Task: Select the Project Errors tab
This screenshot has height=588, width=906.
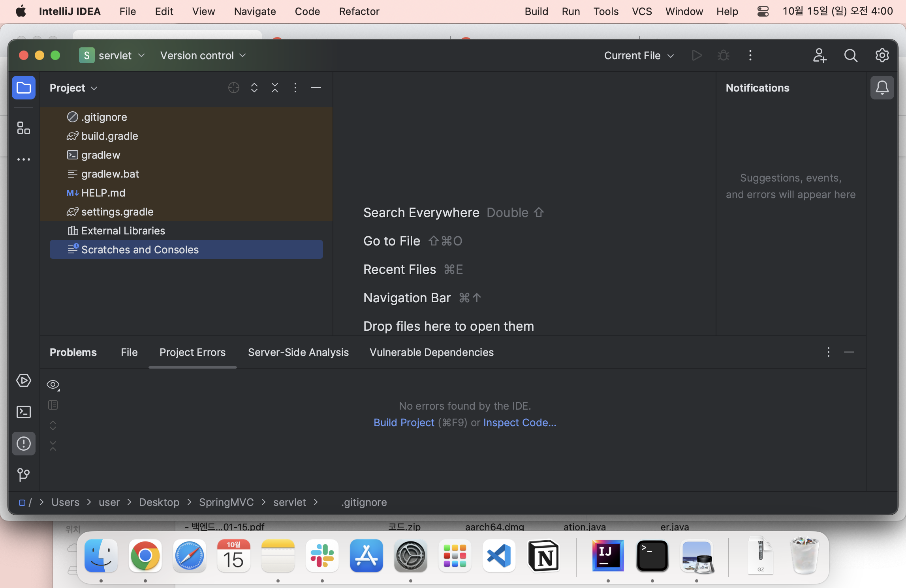Action: coord(192,352)
